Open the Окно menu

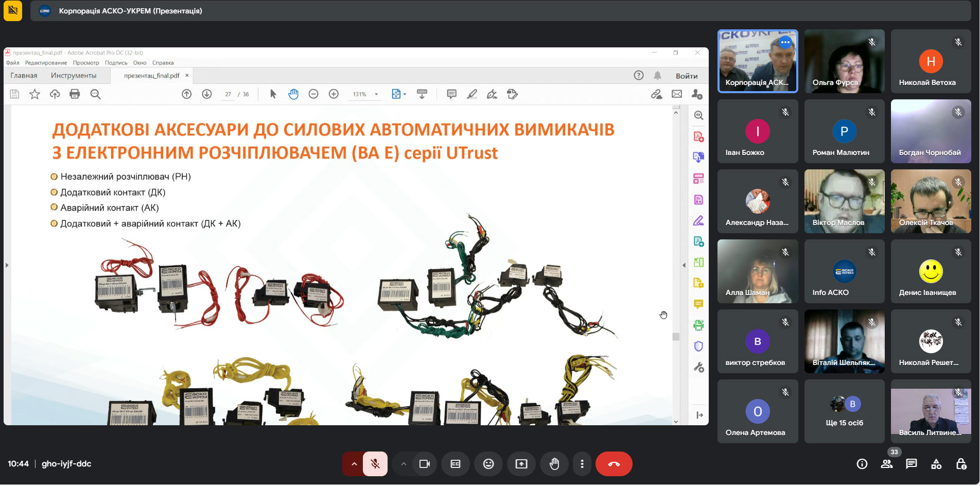[x=140, y=63]
